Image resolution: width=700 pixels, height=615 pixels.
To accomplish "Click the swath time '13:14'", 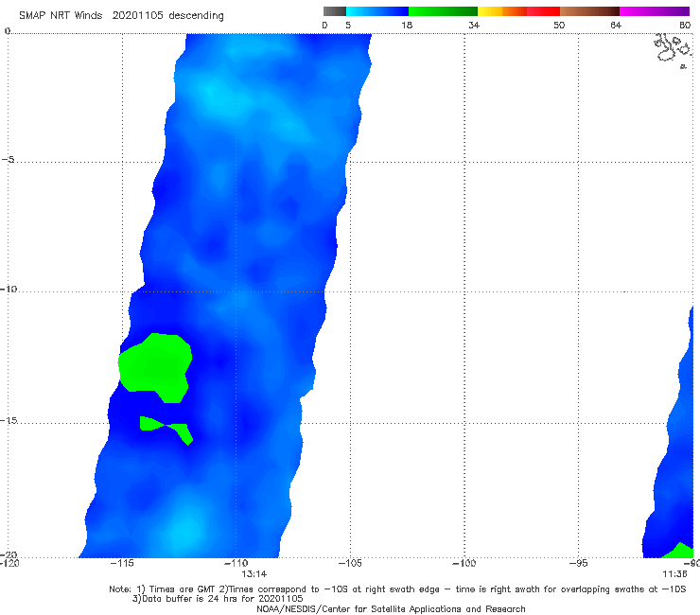I will [x=254, y=574].
